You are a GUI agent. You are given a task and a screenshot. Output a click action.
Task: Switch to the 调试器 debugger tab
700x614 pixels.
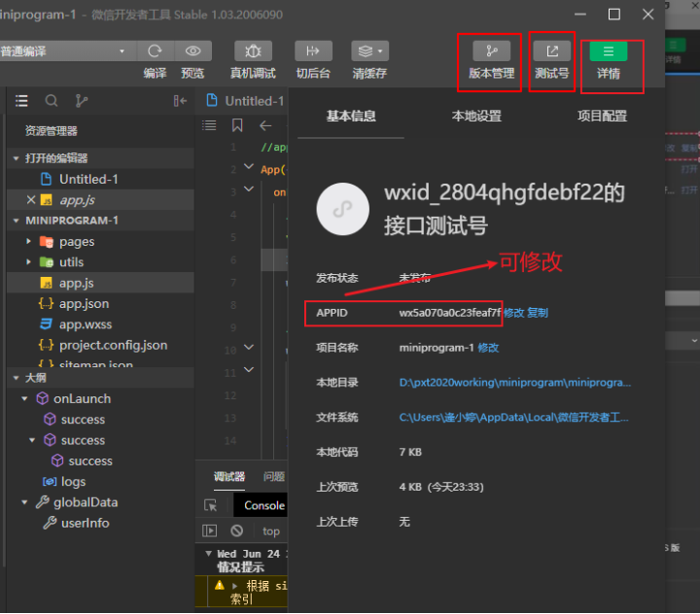tap(229, 477)
